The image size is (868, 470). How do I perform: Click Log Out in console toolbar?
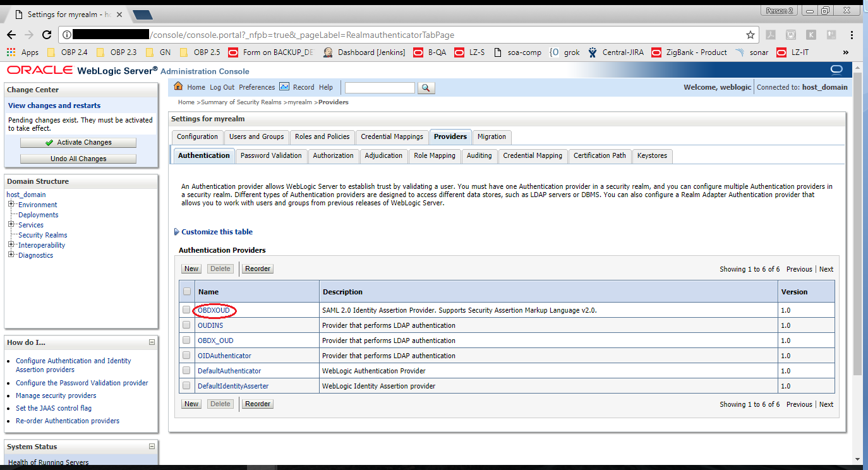222,87
